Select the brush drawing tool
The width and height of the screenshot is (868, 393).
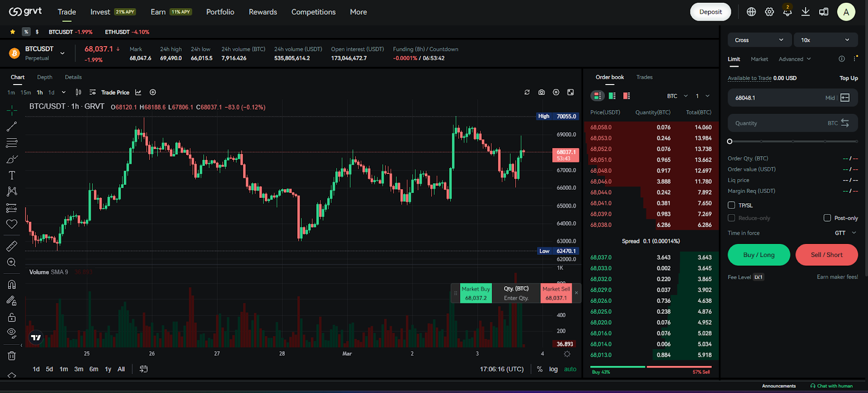(x=11, y=159)
